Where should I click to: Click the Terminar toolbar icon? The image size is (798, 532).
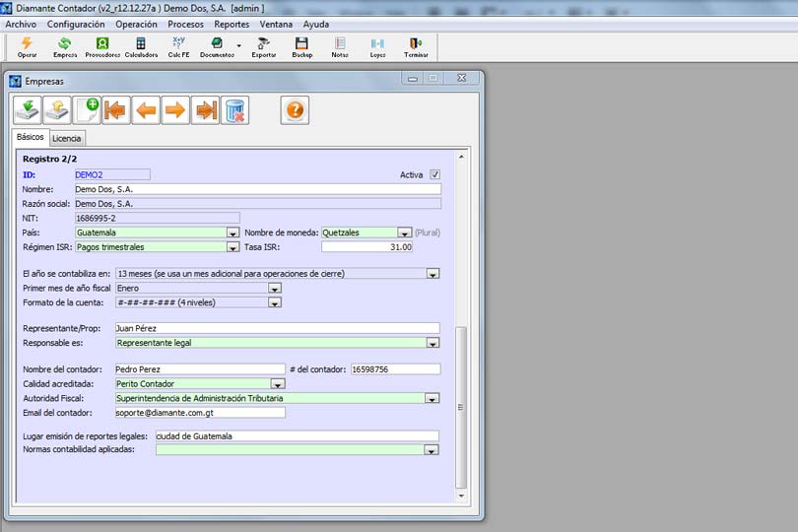tap(416, 47)
